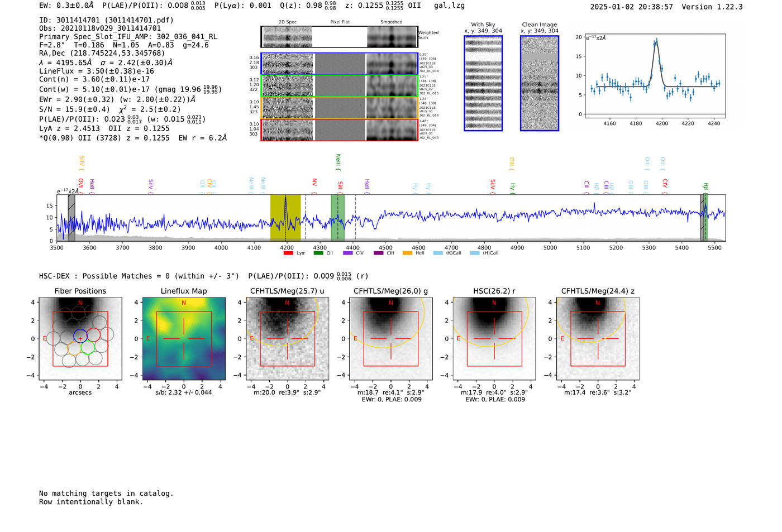This screenshot has height=532, width=782.
Task: Click the OII green legend swatch
Action: 318,253
